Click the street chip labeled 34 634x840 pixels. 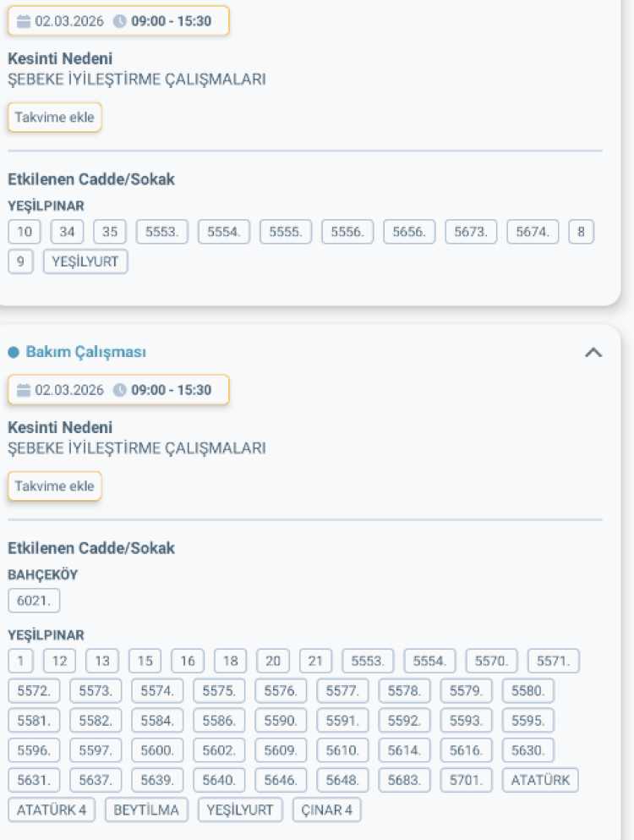[67, 233]
